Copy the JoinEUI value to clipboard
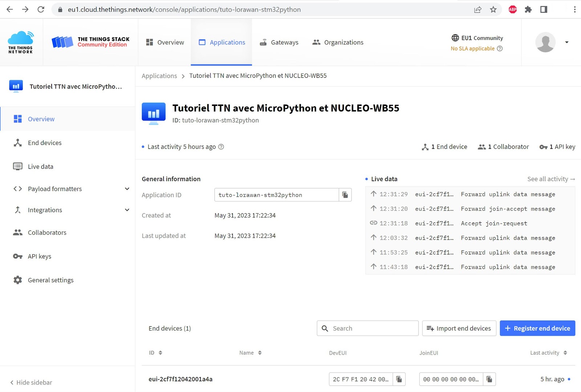 (489, 379)
